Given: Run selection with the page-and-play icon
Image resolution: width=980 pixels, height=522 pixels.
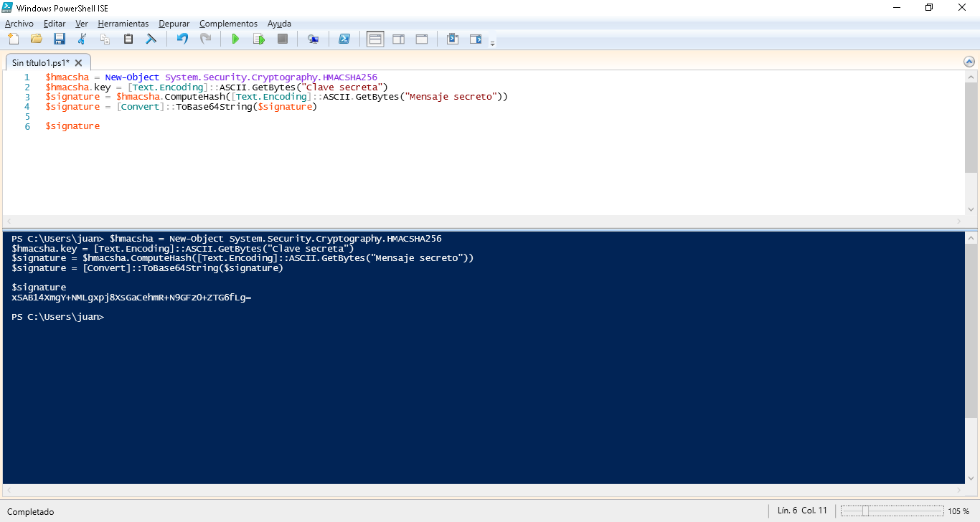Looking at the screenshot, I should [x=259, y=39].
